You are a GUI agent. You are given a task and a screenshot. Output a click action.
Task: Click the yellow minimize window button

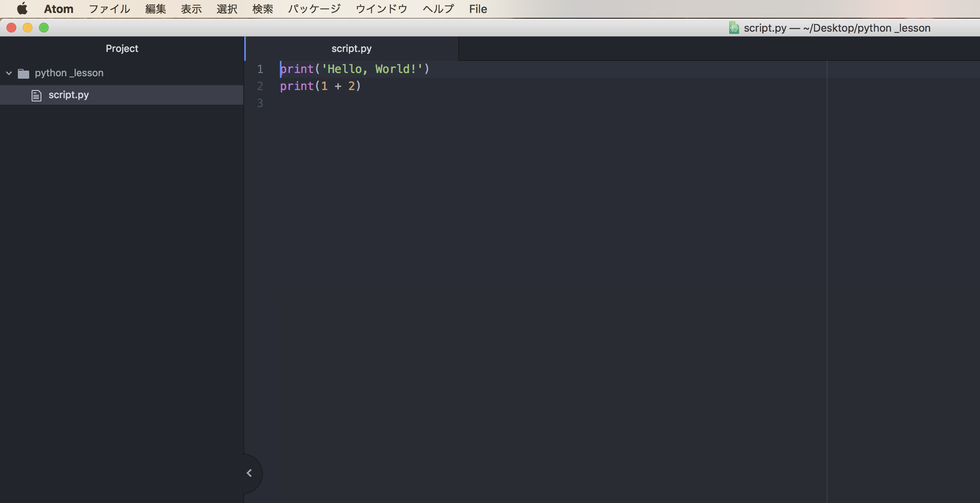pos(28,28)
